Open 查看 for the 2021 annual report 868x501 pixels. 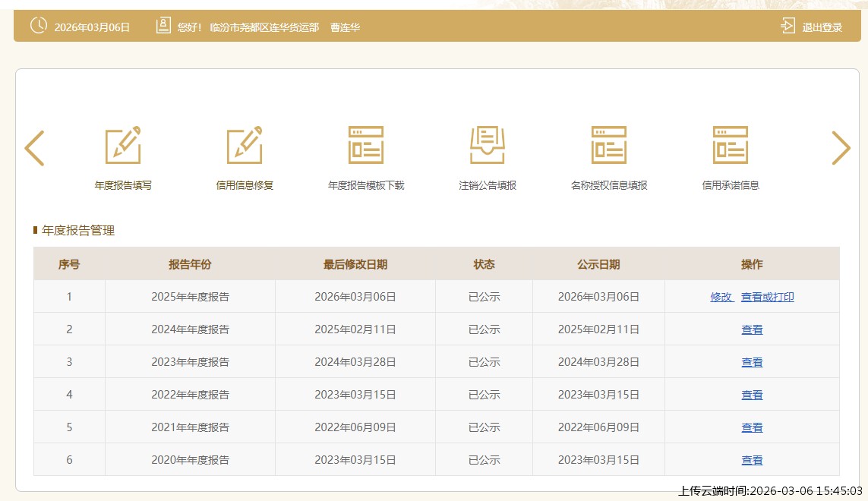point(752,427)
